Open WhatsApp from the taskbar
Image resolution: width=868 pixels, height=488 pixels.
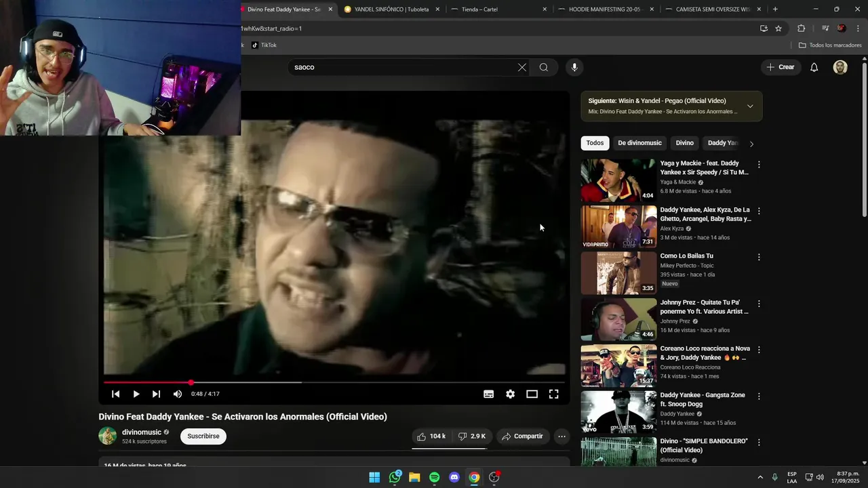(x=395, y=477)
